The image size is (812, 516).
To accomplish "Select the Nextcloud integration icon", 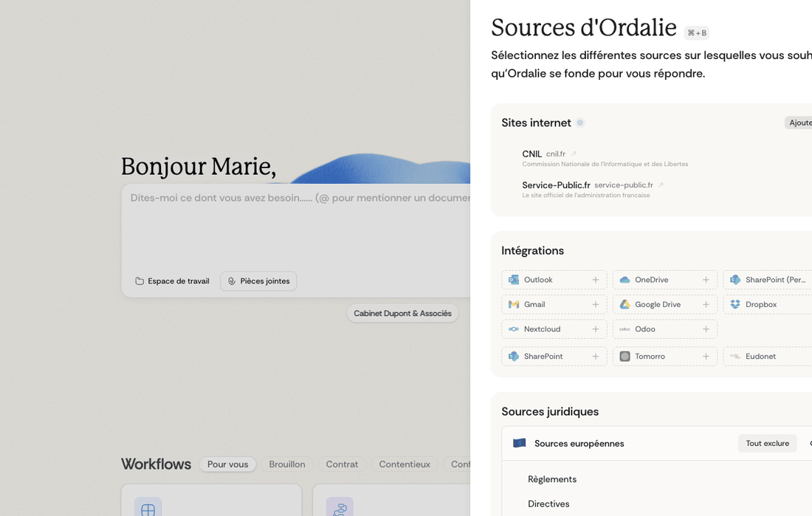I will (513, 329).
